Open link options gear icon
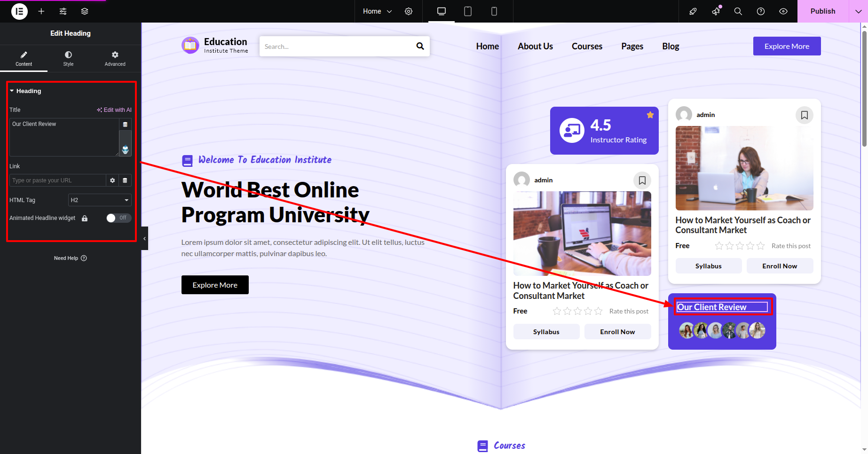This screenshot has height=454, width=868. [x=112, y=180]
